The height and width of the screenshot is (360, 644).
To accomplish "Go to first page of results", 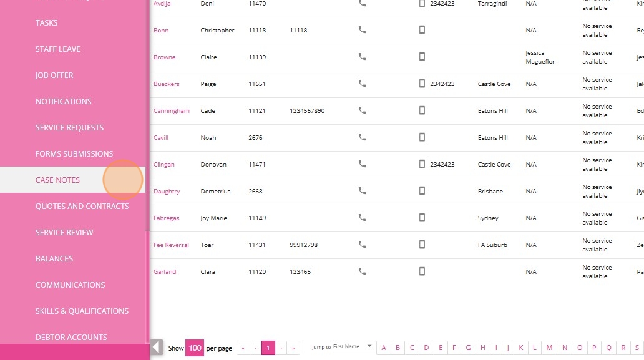I will [x=243, y=348].
